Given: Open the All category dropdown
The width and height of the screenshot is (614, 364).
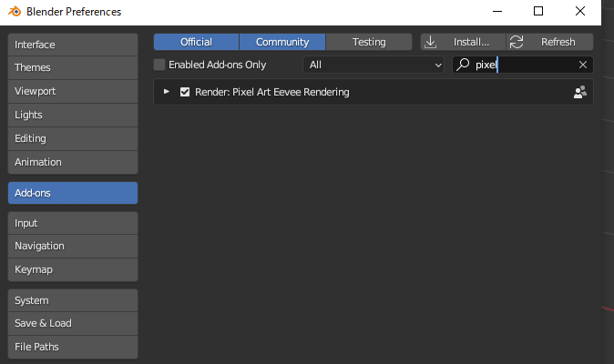Looking at the screenshot, I should click(374, 65).
